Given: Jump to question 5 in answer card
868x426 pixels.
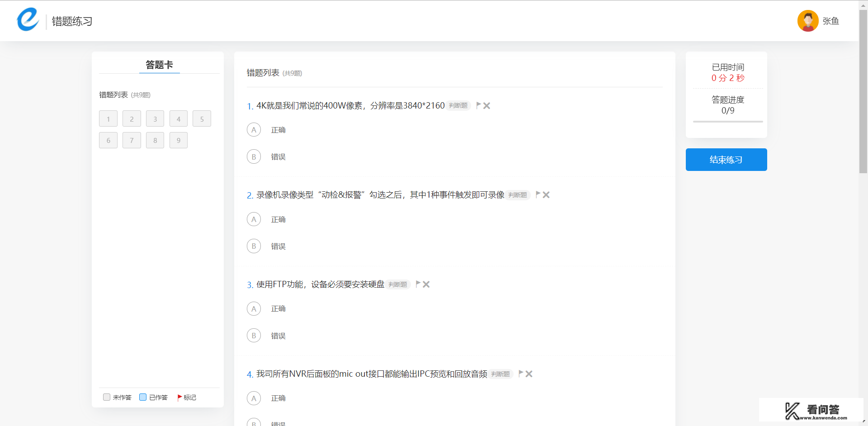Looking at the screenshot, I should tap(202, 119).
